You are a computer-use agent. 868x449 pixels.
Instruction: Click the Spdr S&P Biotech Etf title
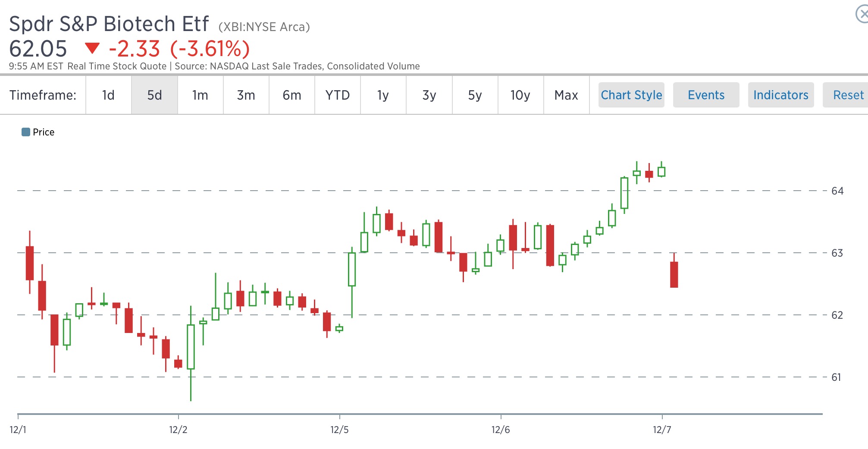[x=109, y=24]
